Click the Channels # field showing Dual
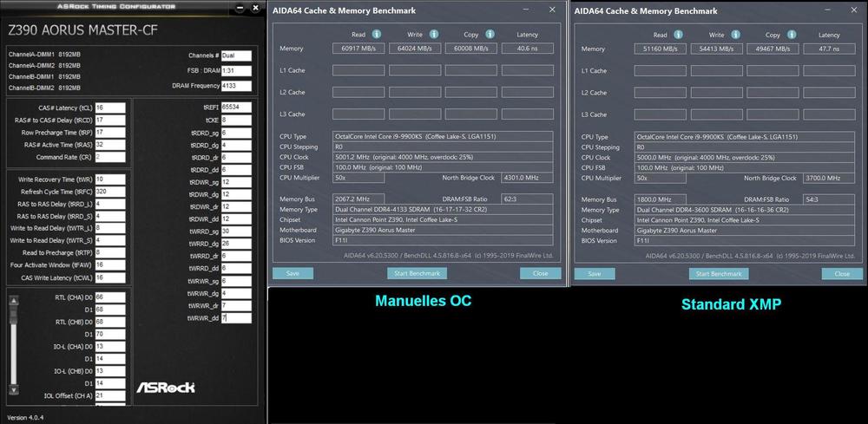This screenshot has width=868, height=424. click(235, 55)
